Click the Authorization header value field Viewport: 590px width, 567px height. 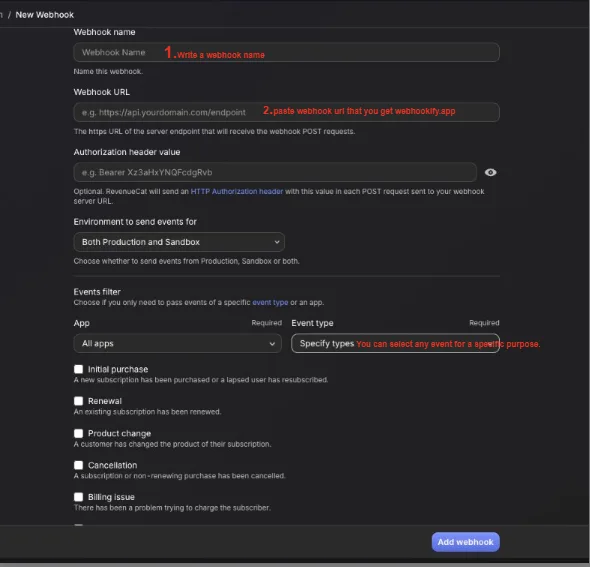[x=275, y=172]
